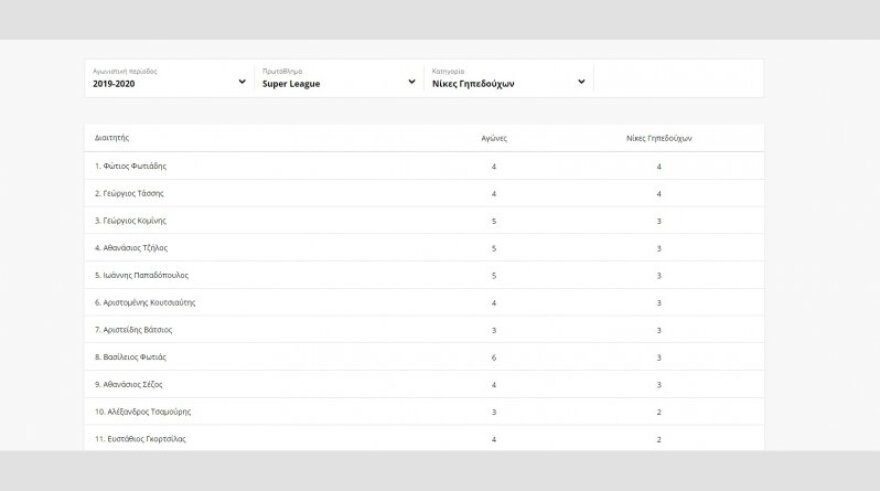Click on Αριστομένης Κουτσιαύτης entry

pos(149,302)
